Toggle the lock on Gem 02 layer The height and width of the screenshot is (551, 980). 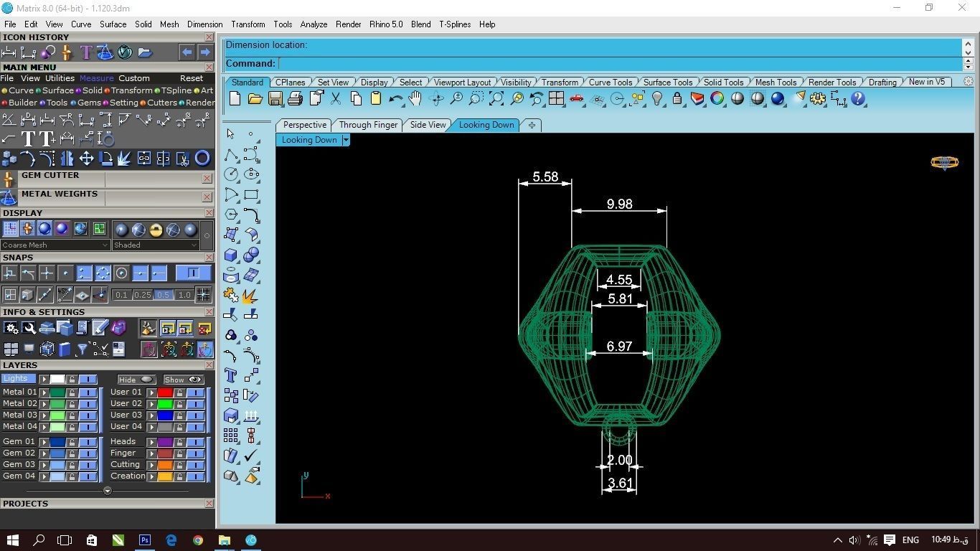[x=72, y=453]
